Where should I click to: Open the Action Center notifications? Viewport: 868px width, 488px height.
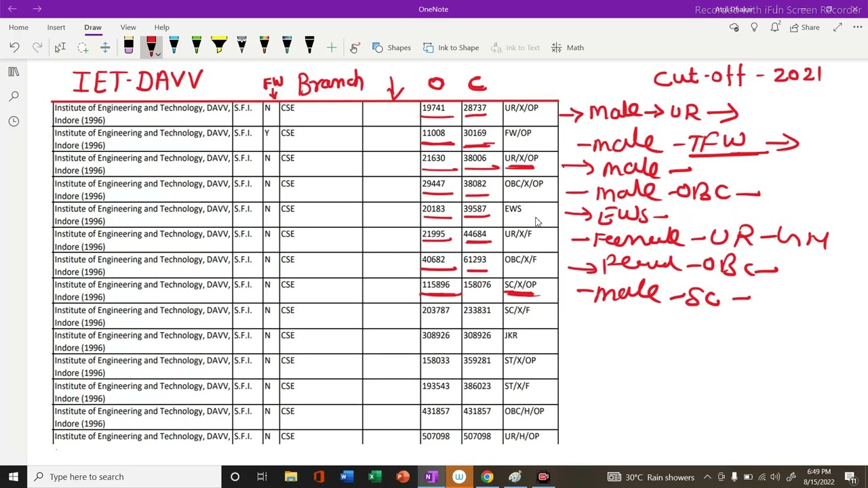pos(850,477)
